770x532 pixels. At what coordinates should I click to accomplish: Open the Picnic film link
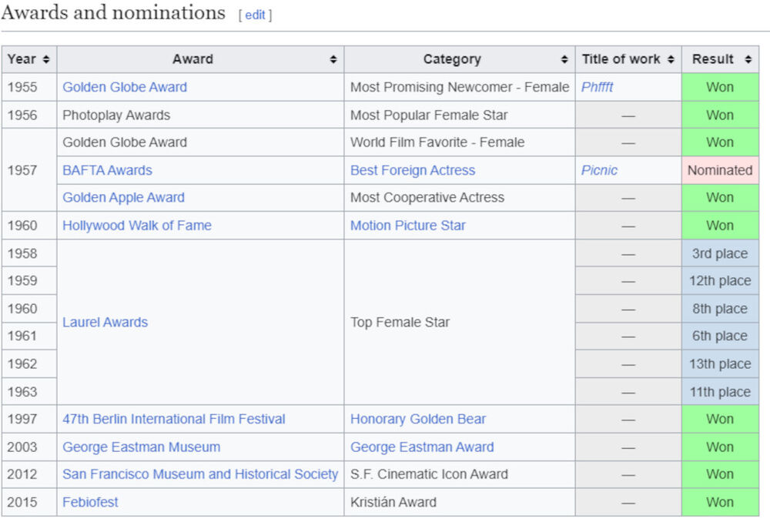599,170
